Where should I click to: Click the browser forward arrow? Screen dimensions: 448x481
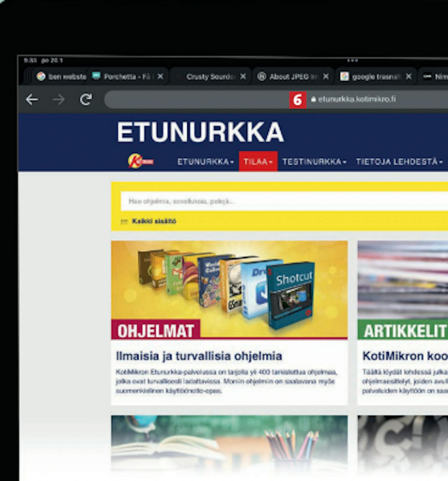[59, 99]
